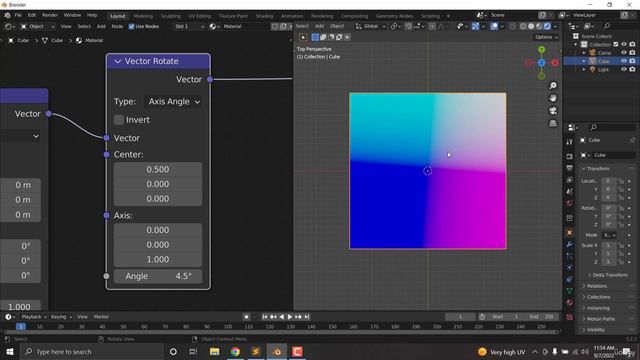This screenshot has height=360, width=640.
Task: Toggle viewport overlays button
Action: [x=494, y=26]
